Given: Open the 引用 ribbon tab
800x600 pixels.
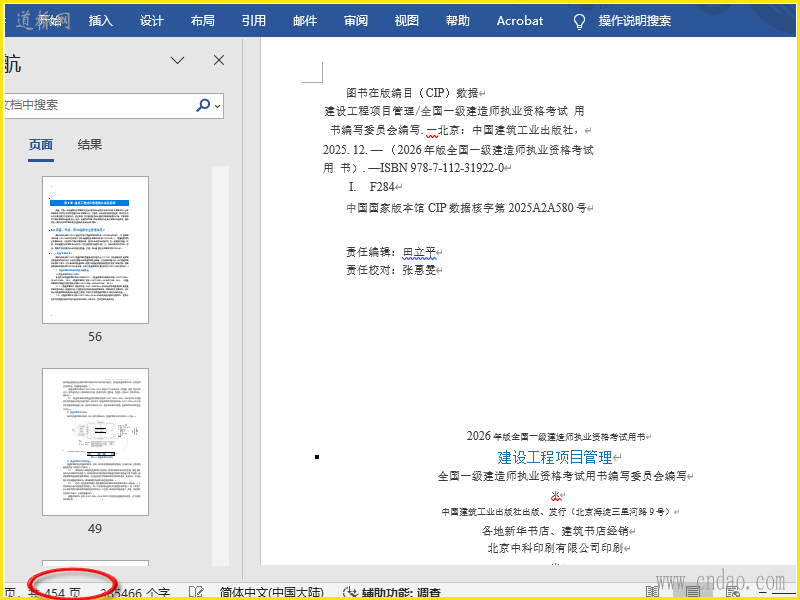Looking at the screenshot, I should 254,21.
